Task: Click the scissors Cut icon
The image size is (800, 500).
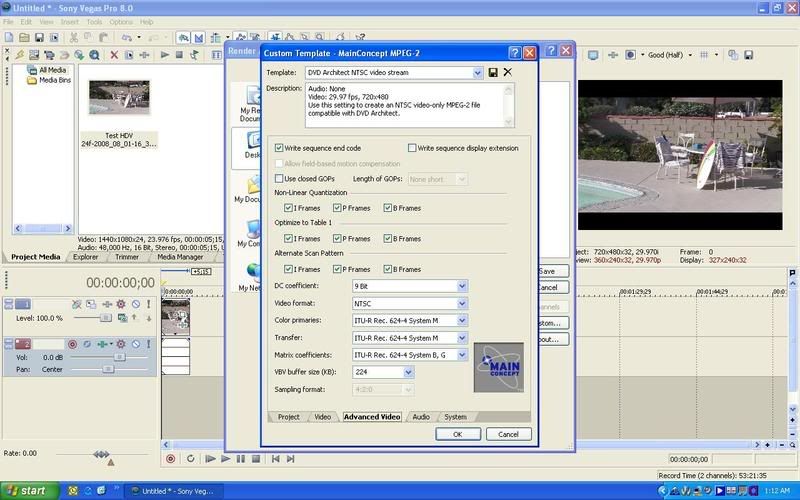Action: 73,37
